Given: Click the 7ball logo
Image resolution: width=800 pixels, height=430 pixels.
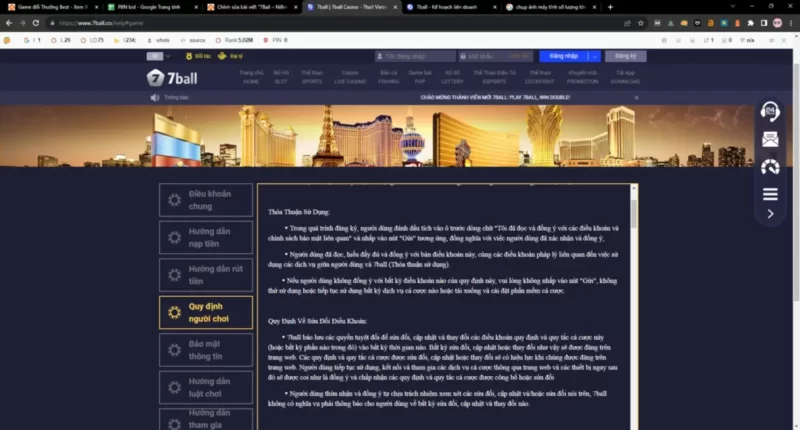Looking at the screenshot, I should 168,77.
